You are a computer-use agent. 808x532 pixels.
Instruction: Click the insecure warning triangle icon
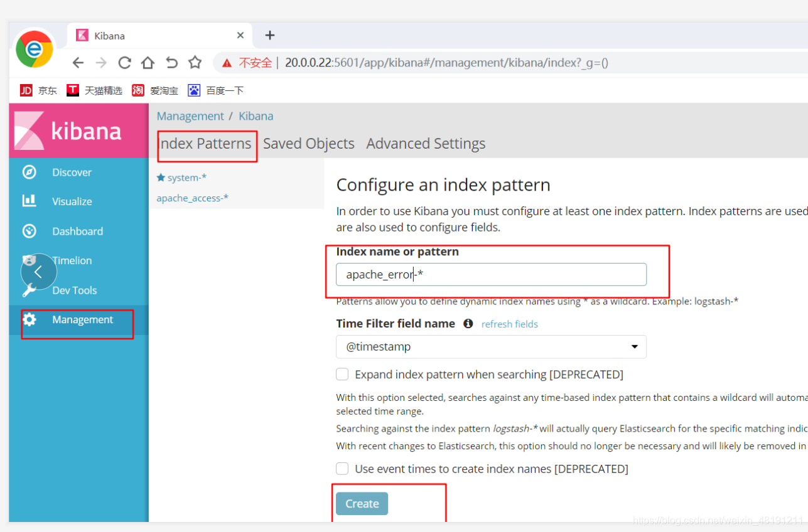coord(227,63)
